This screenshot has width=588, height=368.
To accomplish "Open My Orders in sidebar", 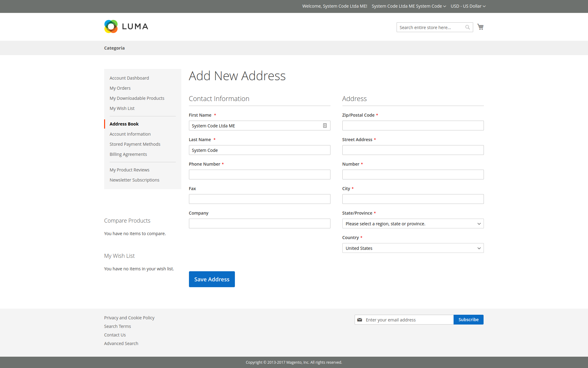I will tap(120, 88).
